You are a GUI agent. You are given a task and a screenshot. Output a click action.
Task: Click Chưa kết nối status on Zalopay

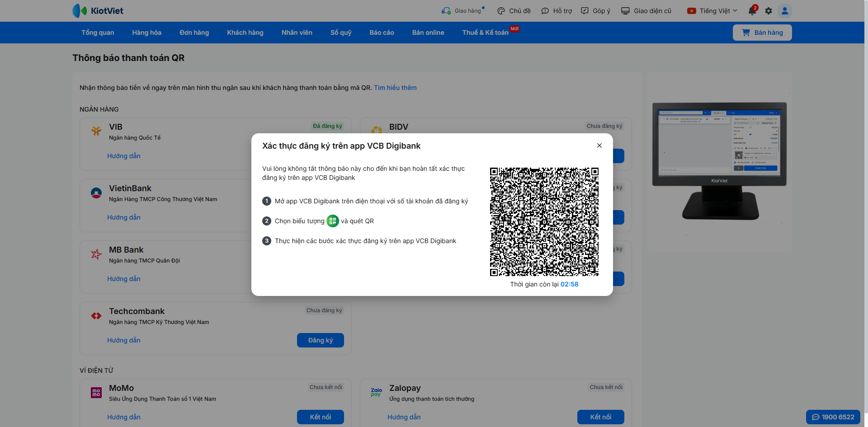point(606,387)
